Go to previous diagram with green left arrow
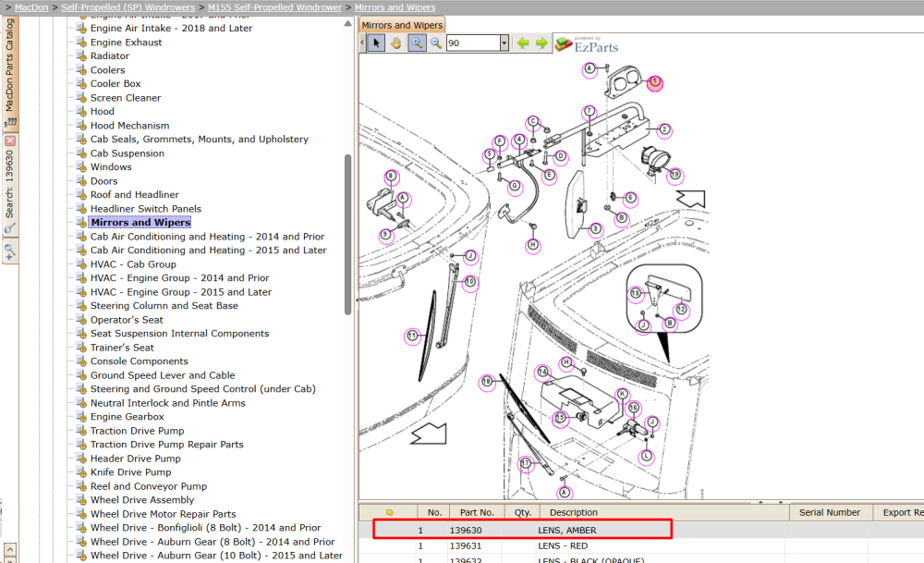This screenshot has height=563, width=924. pos(523,43)
